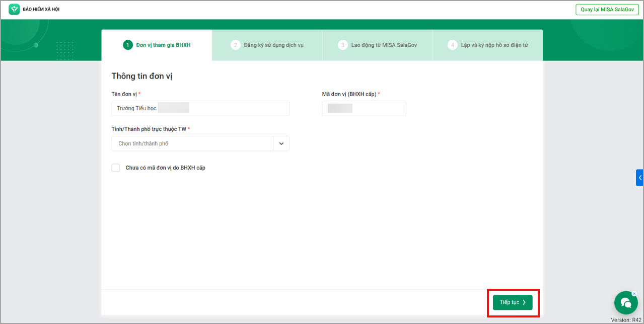
Task: Click the step 1 number circle
Action: pos(127,45)
